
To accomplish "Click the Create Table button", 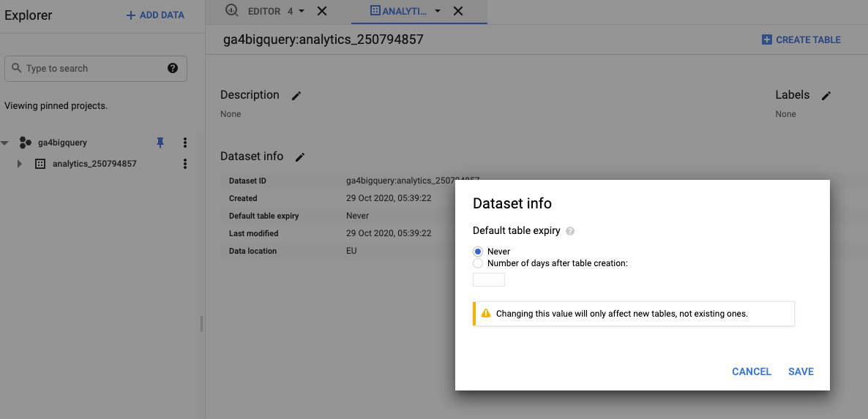I will pos(801,39).
